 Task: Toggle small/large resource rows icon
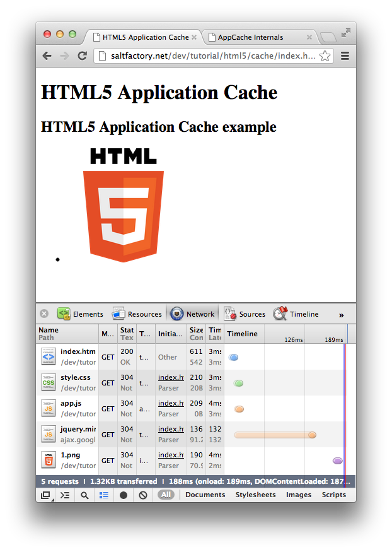pyautogui.click(x=104, y=495)
